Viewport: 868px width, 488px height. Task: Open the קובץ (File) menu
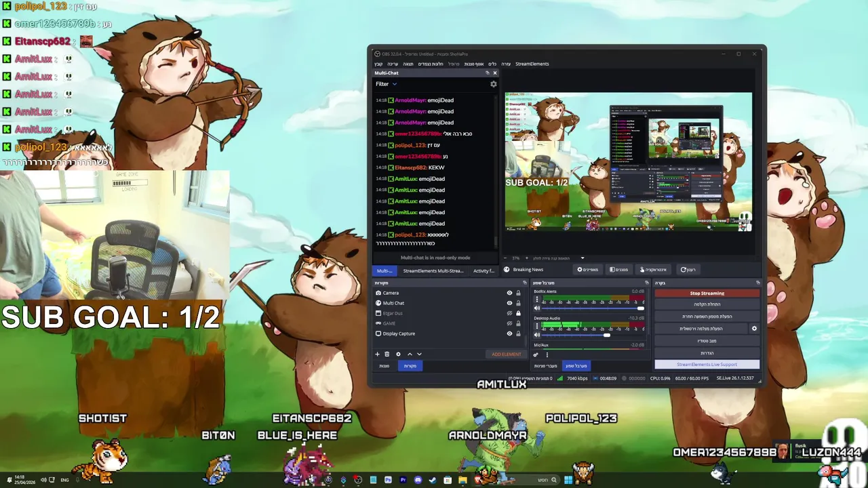(x=378, y=64)
